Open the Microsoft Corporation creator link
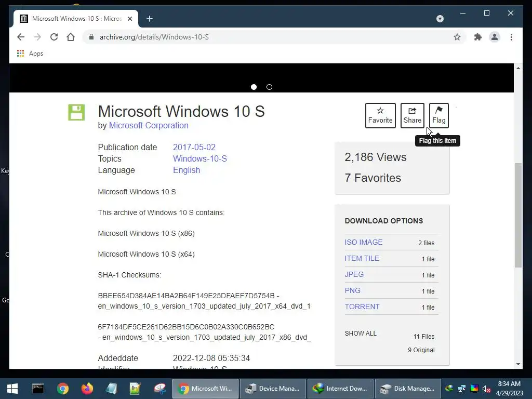 149,125
